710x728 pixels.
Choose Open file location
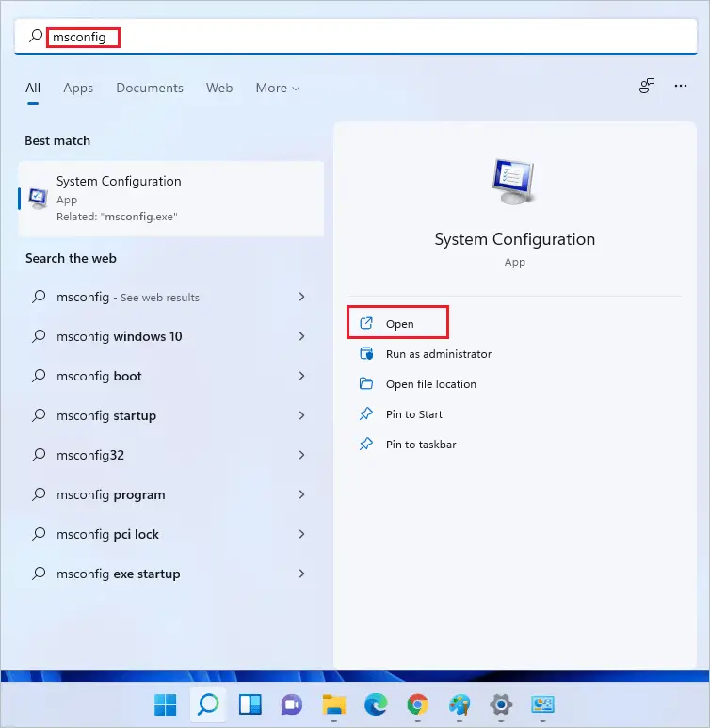coord(431,384)
